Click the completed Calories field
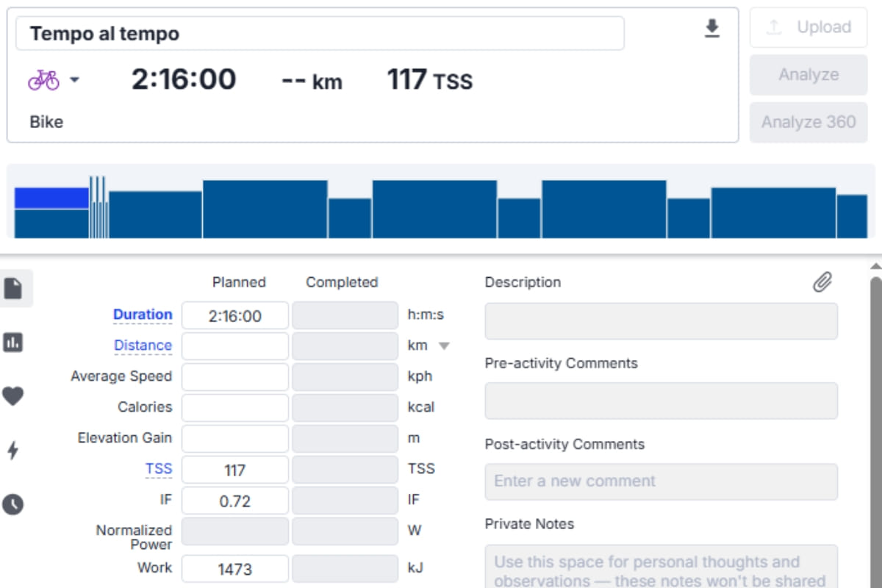Image resolution: width=882 pixels, height=588 pixels. pyautogui.click(x=345, y=408)
